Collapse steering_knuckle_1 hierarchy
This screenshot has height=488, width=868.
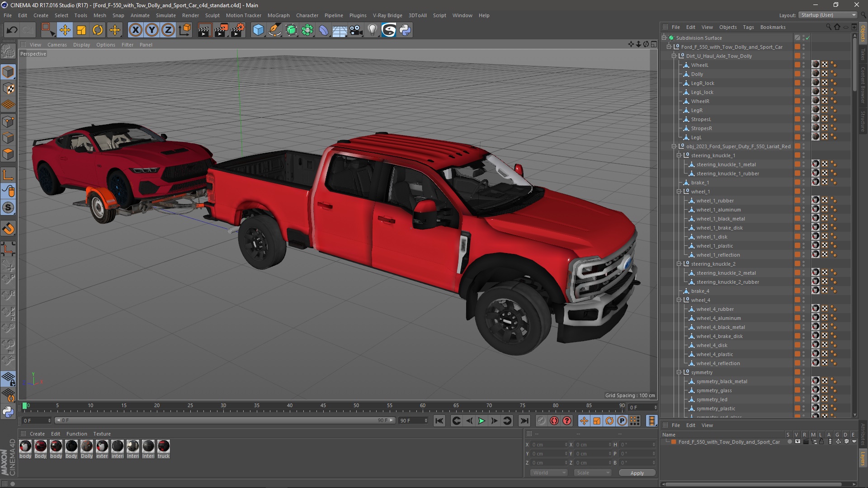click(679, 155)
